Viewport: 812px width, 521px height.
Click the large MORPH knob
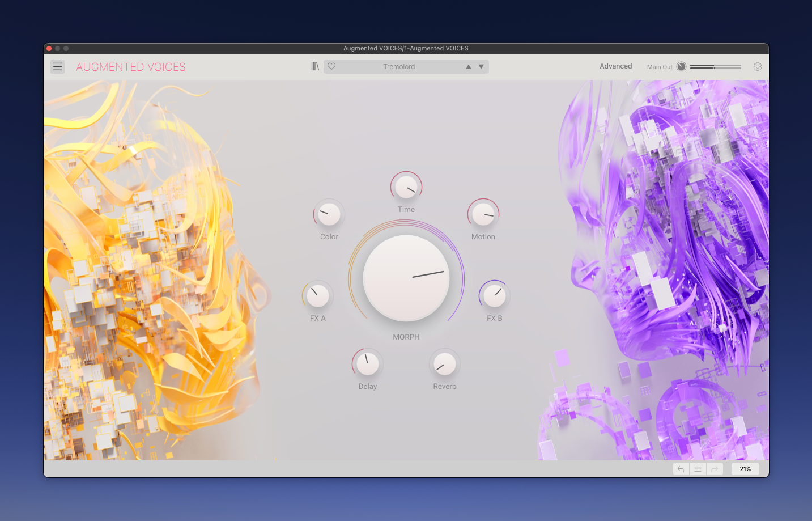[406, 278]
